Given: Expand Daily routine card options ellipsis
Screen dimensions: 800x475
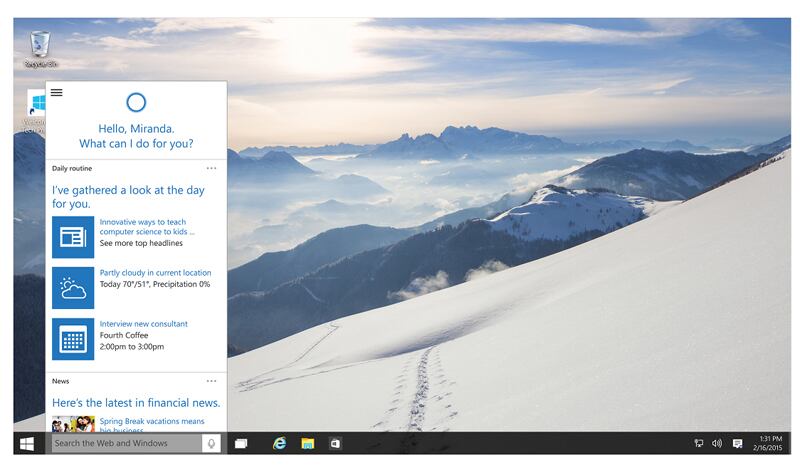Looking at the screenshot, I should (211, 168).
